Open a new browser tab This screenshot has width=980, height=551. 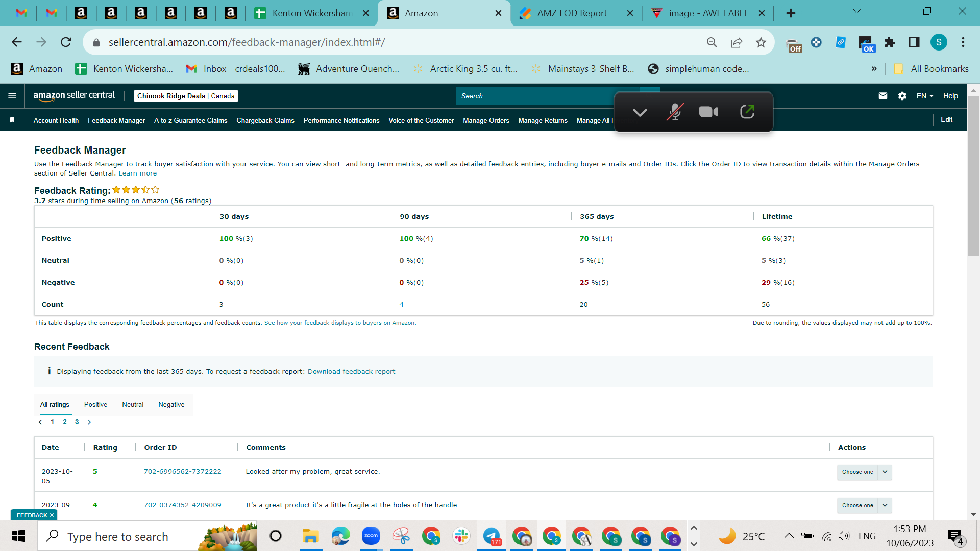791,13
